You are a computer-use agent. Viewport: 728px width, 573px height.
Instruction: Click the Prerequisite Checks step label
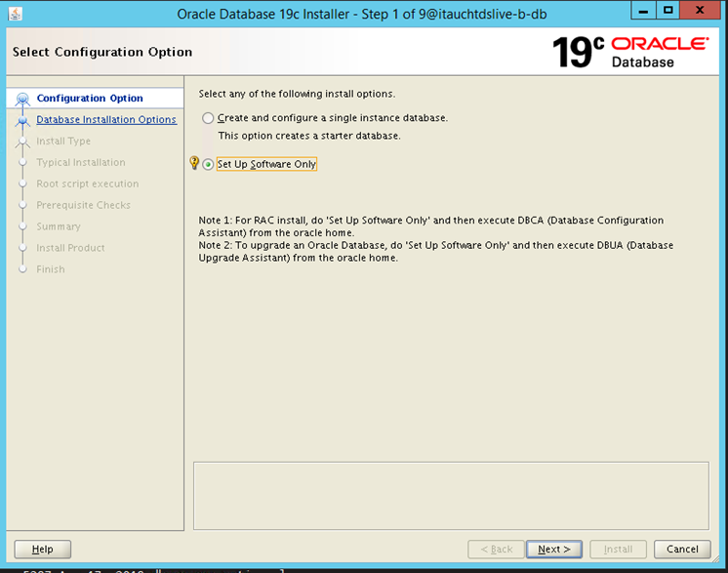(83, 205)
